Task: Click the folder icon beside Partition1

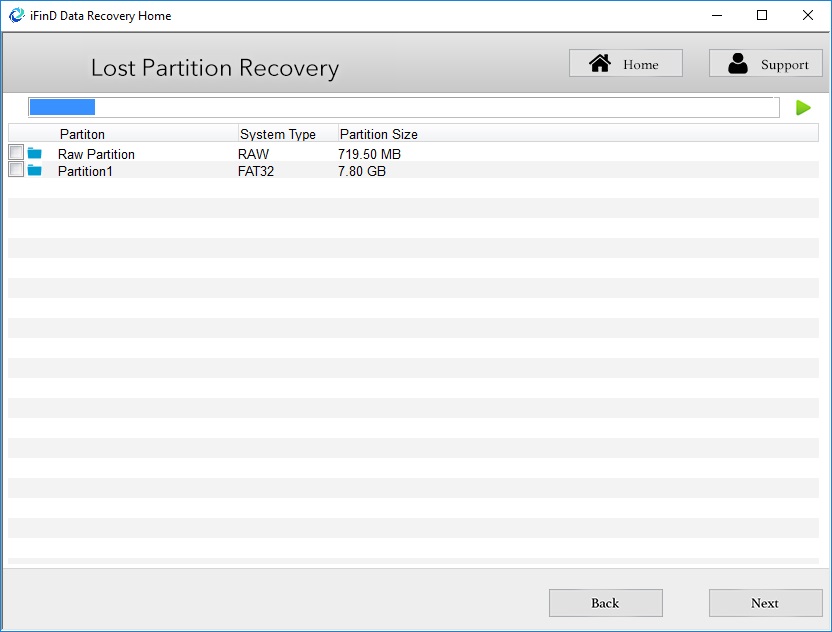Action: coord(34,170)
